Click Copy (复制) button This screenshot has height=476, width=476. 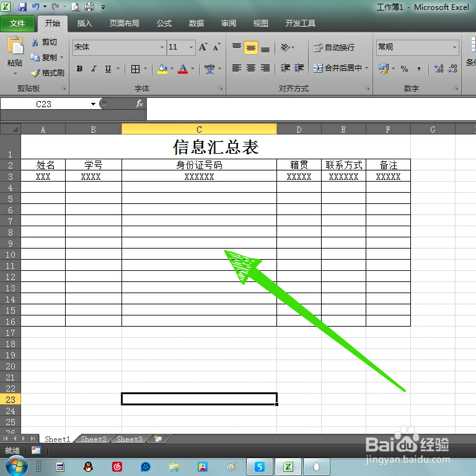pyautogui.click(x=45, y=57)
